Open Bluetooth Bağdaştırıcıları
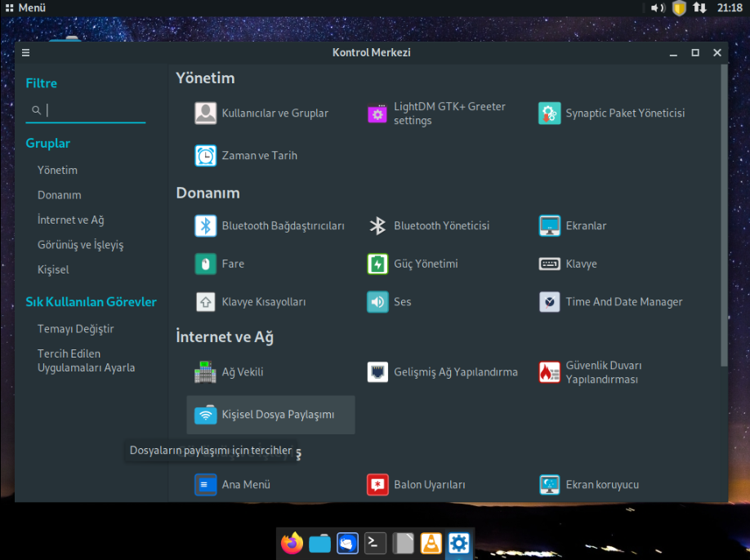The width and height of the screenshot is (750, 560). pos(270,226)
